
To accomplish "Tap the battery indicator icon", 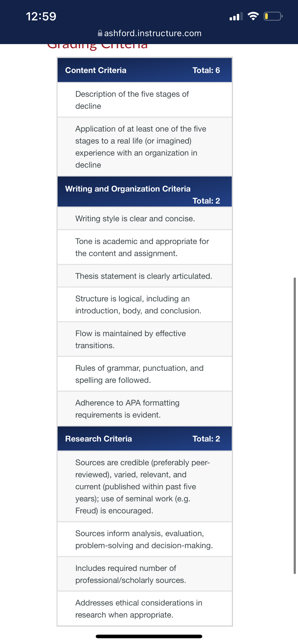I will click(x=273, y=16).
